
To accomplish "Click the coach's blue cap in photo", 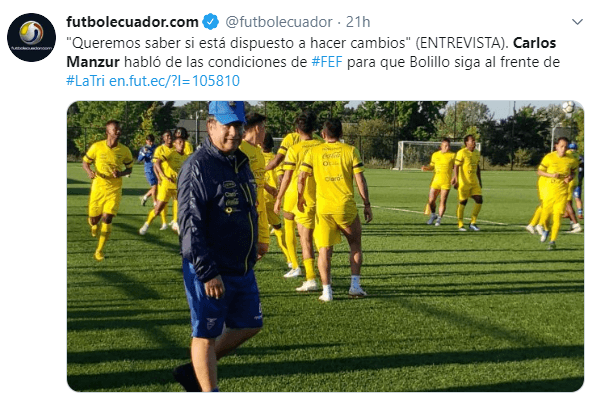I will coord(227,112).
